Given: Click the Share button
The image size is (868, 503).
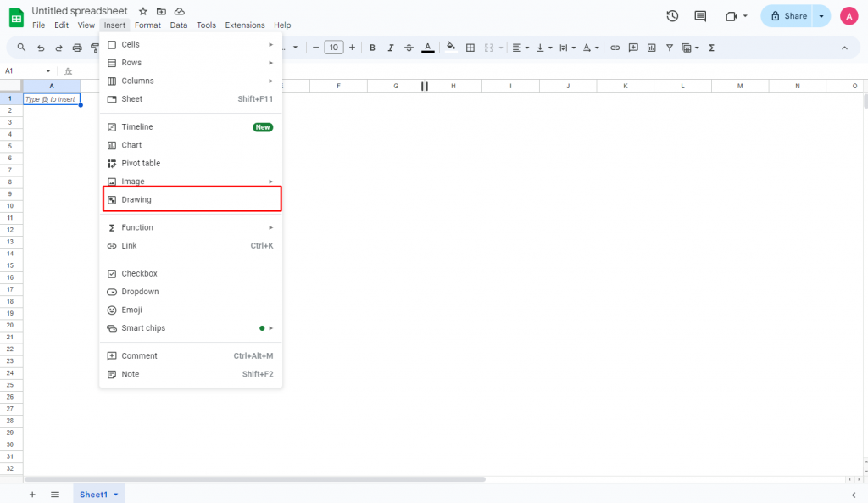Looking at the screenshot, I should (787, 16).
